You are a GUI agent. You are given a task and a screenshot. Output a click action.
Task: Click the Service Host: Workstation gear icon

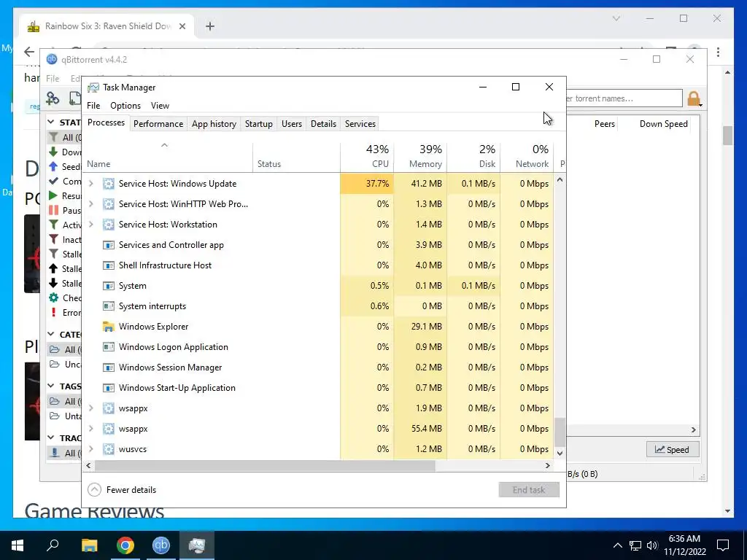109,225
